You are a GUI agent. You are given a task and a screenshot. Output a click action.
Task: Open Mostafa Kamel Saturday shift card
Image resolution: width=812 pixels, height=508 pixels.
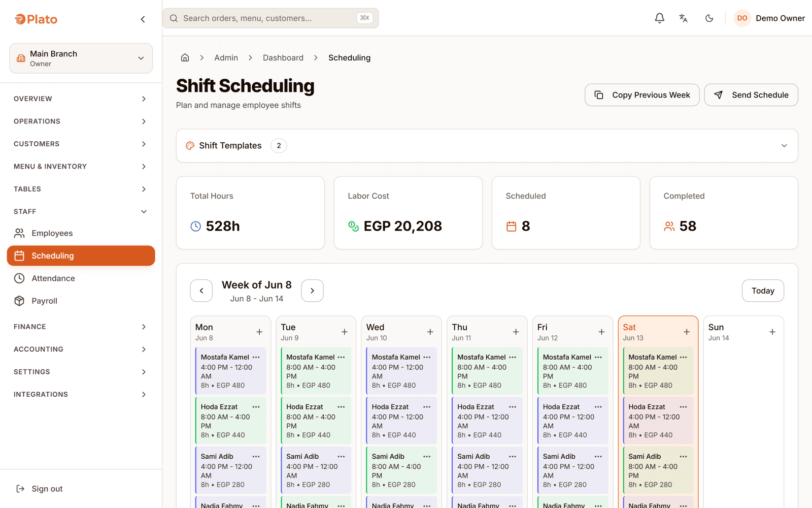coord(658,371)
